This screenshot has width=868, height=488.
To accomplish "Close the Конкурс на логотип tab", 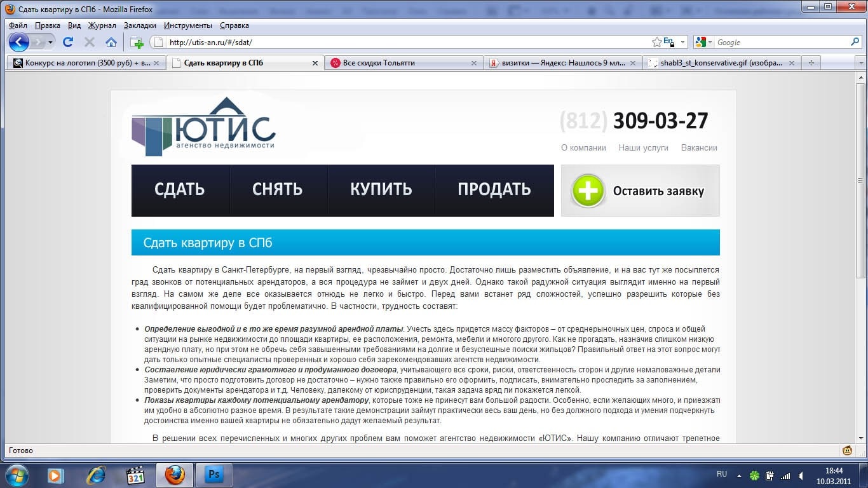I will tap(156, 63).
